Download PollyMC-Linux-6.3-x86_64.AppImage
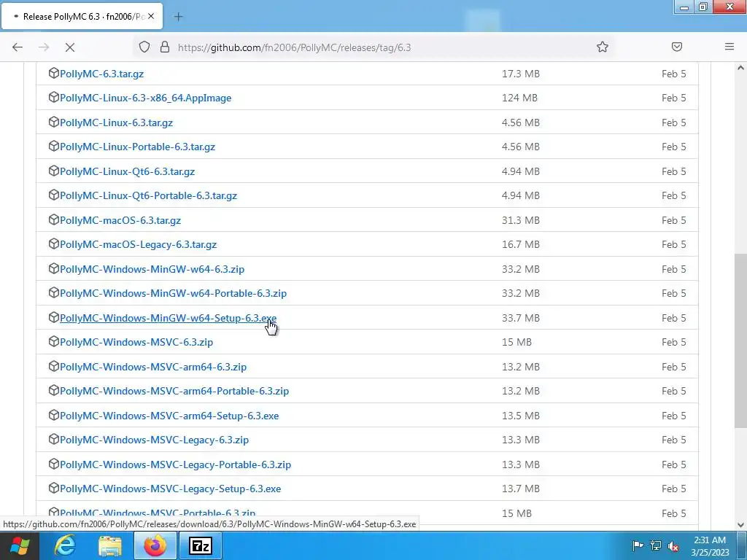 [x=145, y=98]
